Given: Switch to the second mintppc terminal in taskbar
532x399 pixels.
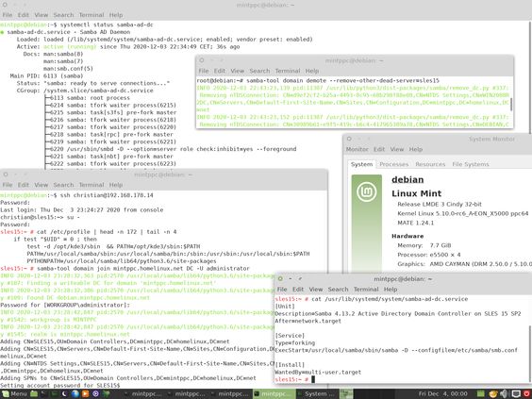Looking at the screenshot, I should (x=188, y=394).
